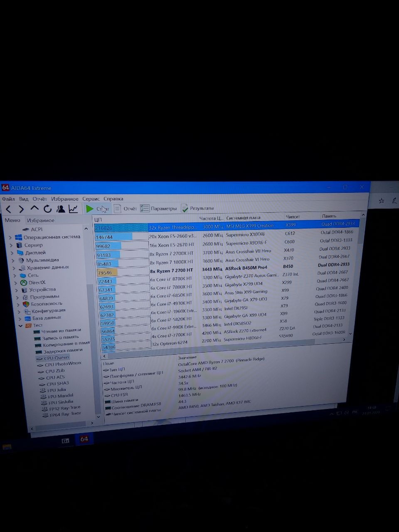Open the Сервис menu
The height and width of the screenshot is (532, 399).
click(x=91, y=199)
